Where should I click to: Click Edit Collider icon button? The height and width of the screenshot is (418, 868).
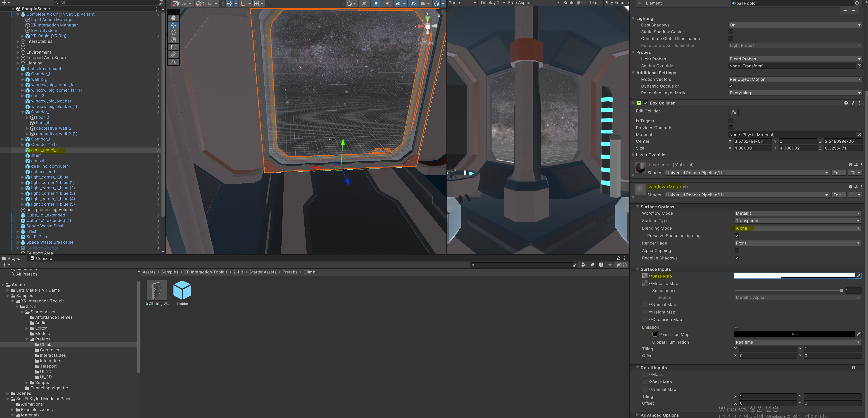click(733, 112)
